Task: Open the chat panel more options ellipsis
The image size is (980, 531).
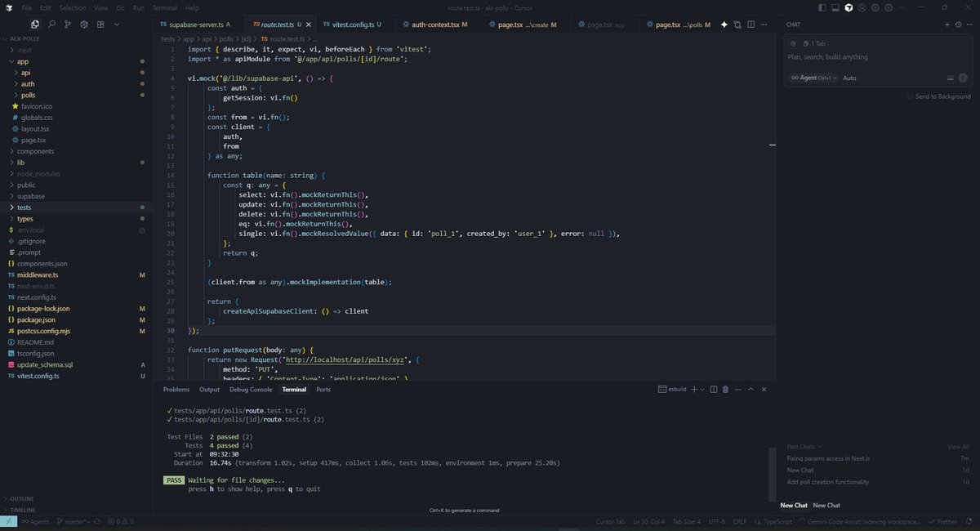Action: [x=969, y=25]
